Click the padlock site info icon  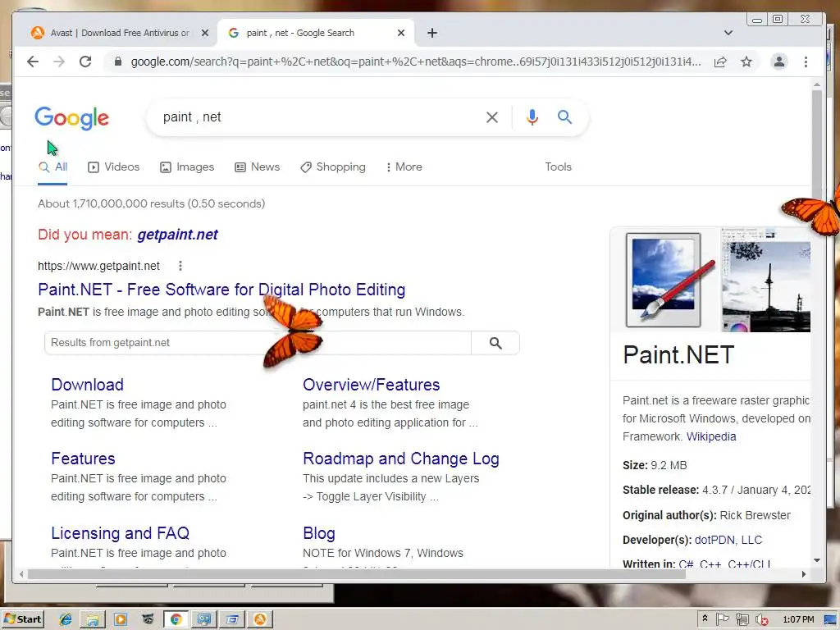(x=118, y=62)
